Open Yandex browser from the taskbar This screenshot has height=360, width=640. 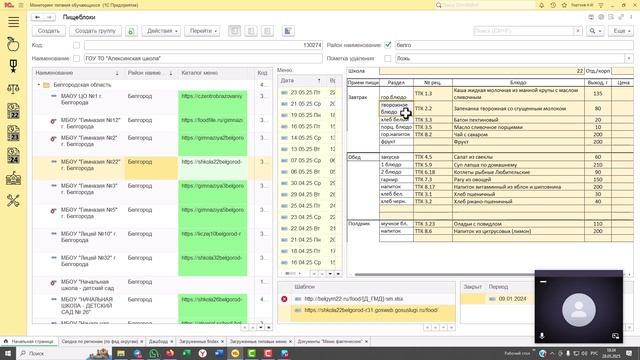pyautogui.click(x=202, y=353)
